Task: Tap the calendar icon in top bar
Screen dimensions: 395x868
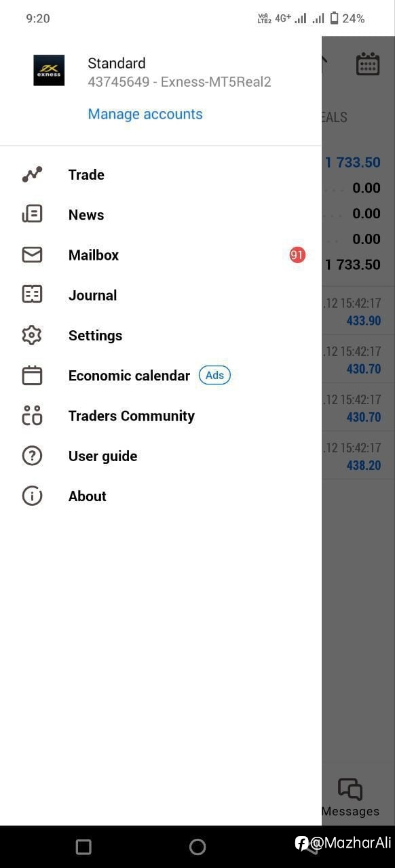Action: pyautogui.click(x=368, y=64)
